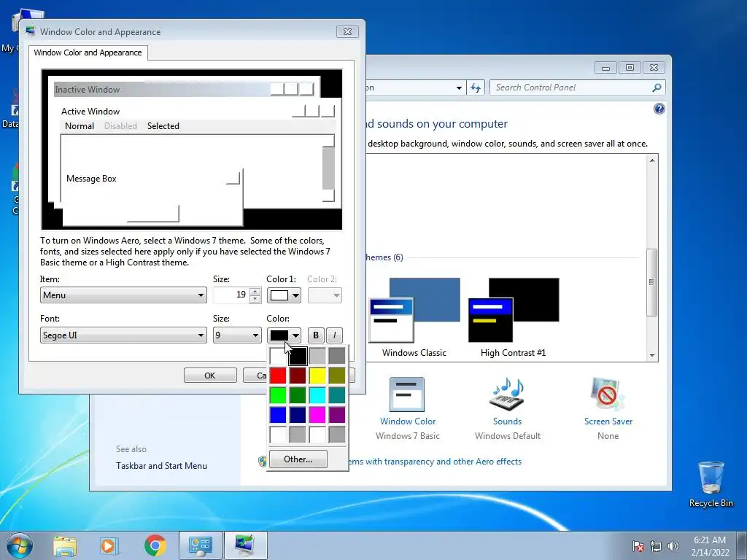The image size is (747, 560).
Task: Pick the dark green color swatch
Action: [x=298, y=394]
